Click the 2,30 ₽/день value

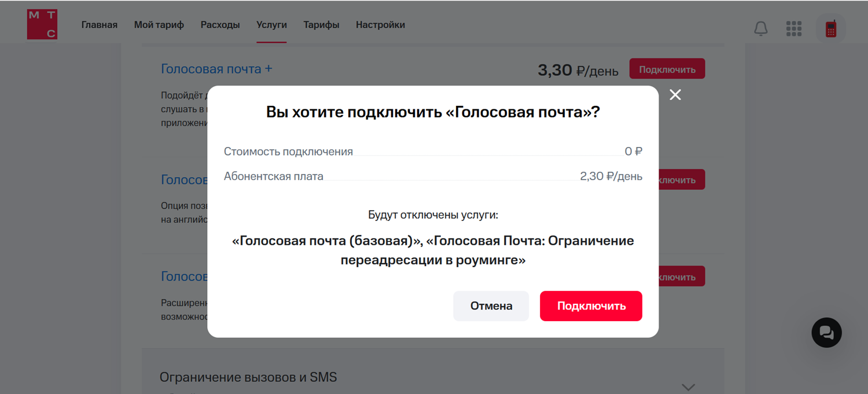[611, 176]
